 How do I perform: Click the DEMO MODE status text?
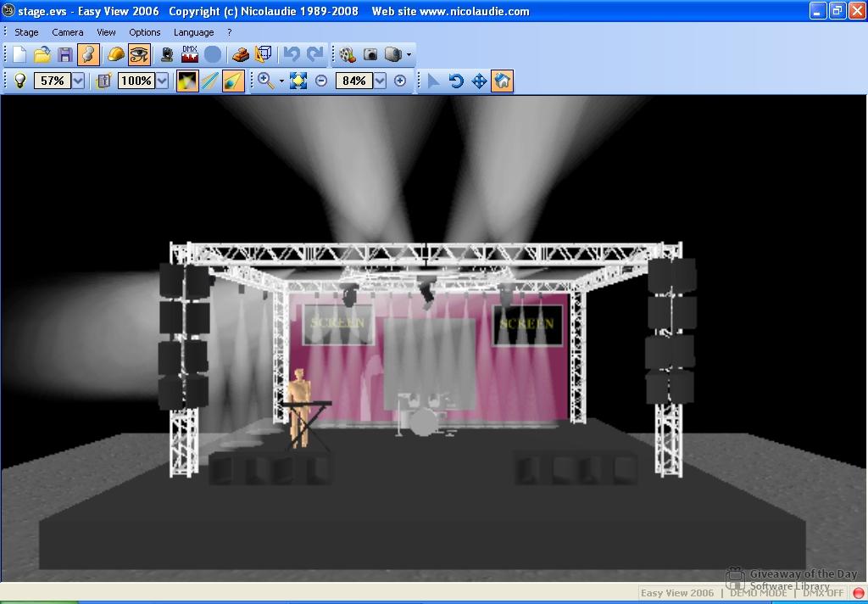coord(759,593)
